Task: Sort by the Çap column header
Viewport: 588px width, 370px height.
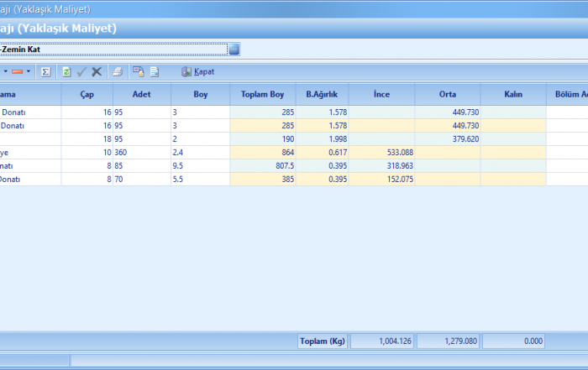Action: pyautogui.click(x=87, y=94)
